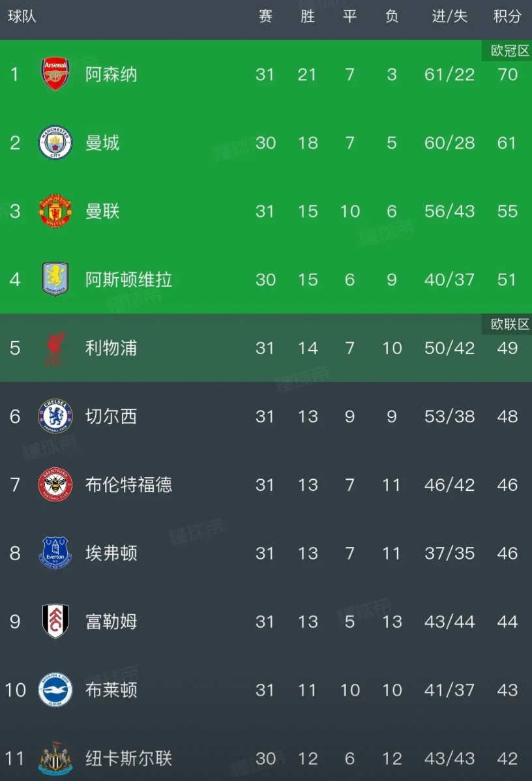The image size is (532, 781).
Task: Click the Newcastle United crest
Action: click(x=55, y=758)
